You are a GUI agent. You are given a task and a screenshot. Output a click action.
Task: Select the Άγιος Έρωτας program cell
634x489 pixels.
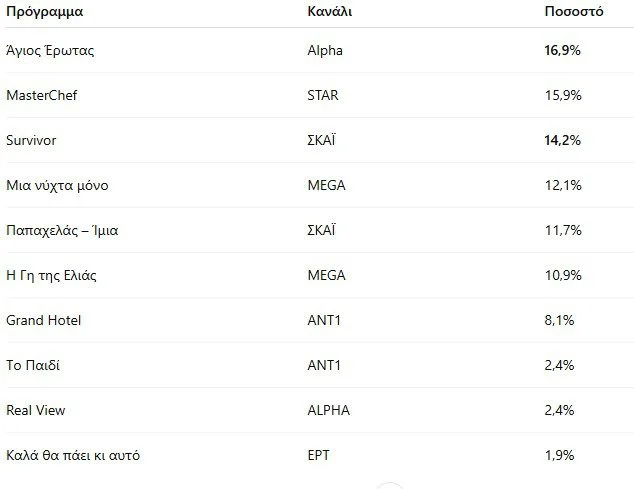tap(50, 50)
